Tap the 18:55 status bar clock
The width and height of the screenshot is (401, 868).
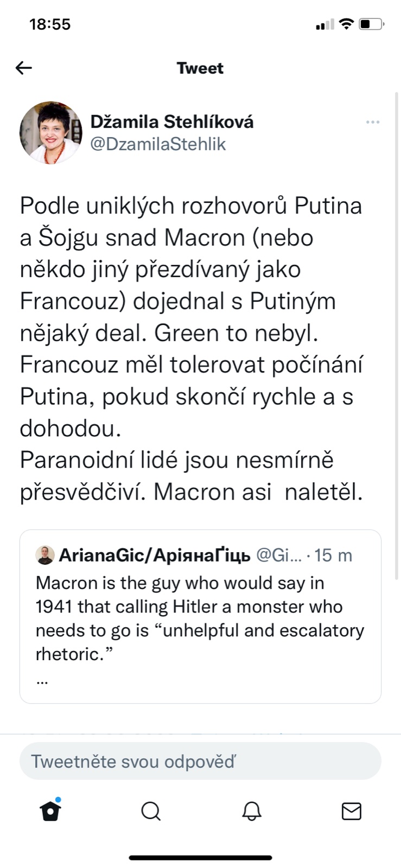(50, 24)
